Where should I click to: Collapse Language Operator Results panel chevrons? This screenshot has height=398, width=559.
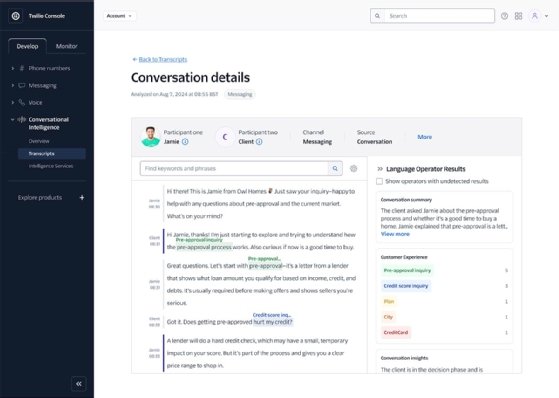coord(380,169)
